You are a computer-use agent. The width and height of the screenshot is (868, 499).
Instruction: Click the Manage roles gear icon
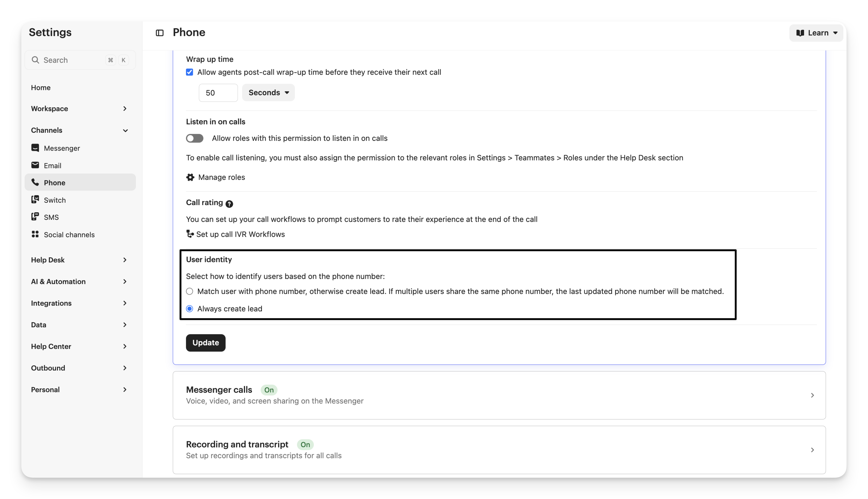click(x=191, y=177)
